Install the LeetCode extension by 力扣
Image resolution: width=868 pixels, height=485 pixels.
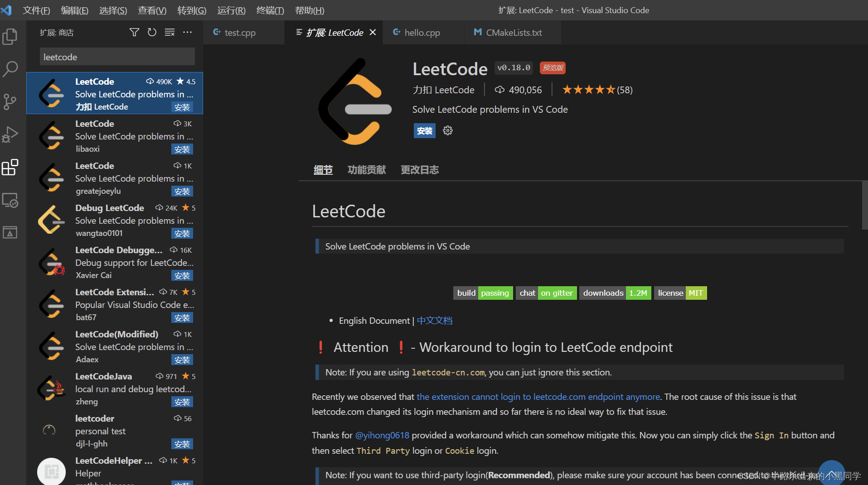pos(182,107)
